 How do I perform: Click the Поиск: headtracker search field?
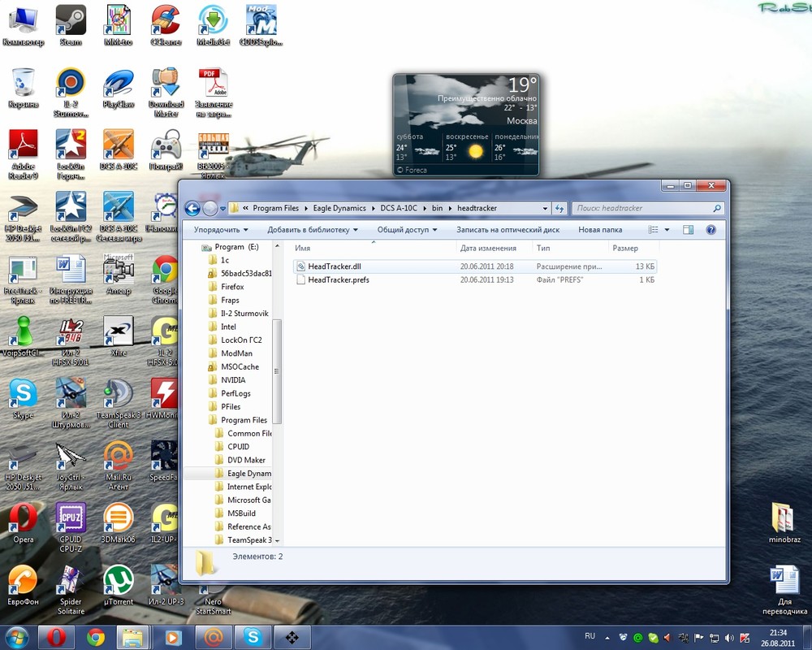[641, 209]
